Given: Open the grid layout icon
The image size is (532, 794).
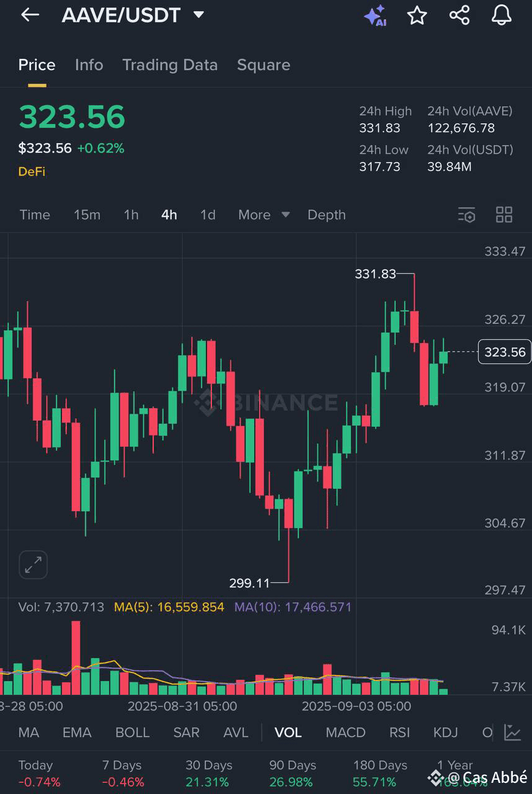Looking at the screenshot, I should [x=504, y=215].
